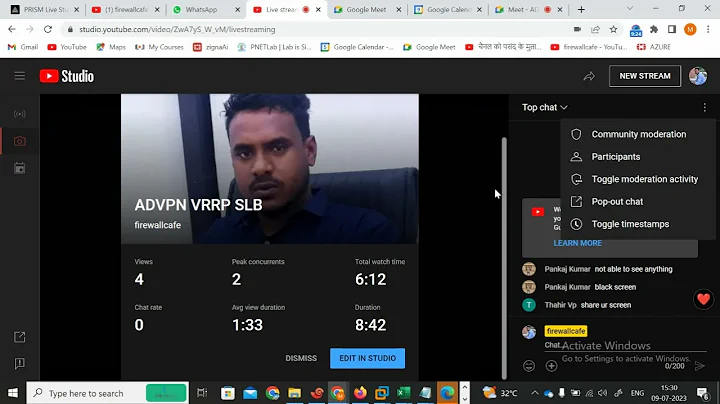Open File Explorer from the taskbar
The height and width of the screenshot is (404, 720).
[294, 393]
